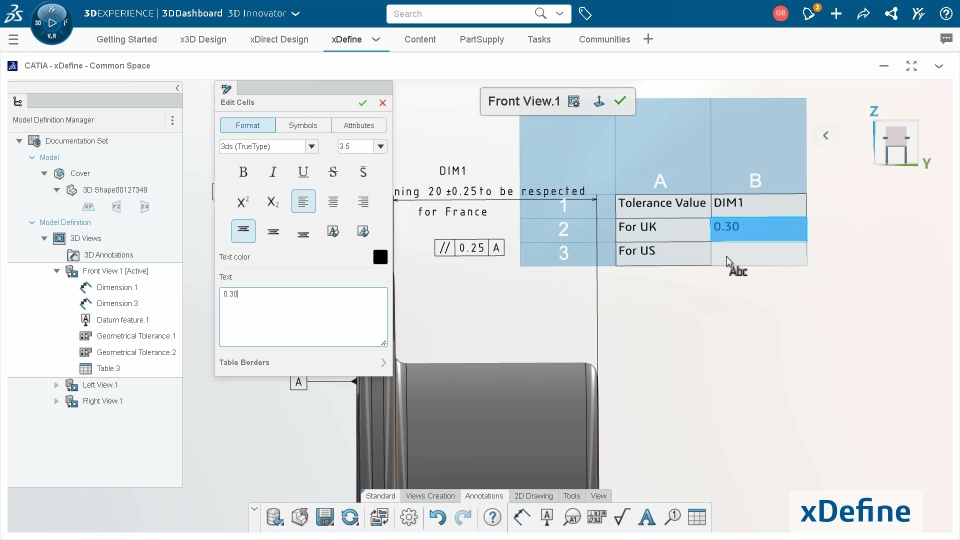Open the PartSupply tab
This screenshot has width=960, height=540.
pos(482,39)
